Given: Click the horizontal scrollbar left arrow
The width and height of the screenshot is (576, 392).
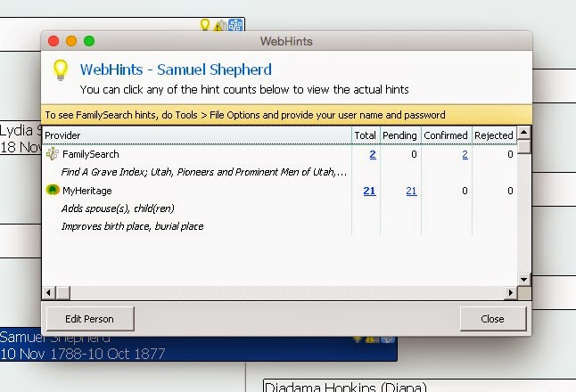Looking at the screenshot, I should coord(48,292).
